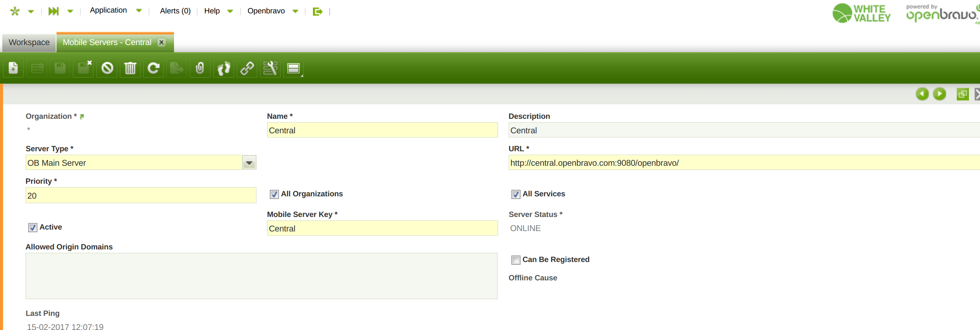Refresh the record with the reload icon
The height and width of the screenshot is (330, 980).
coord(153,68)
